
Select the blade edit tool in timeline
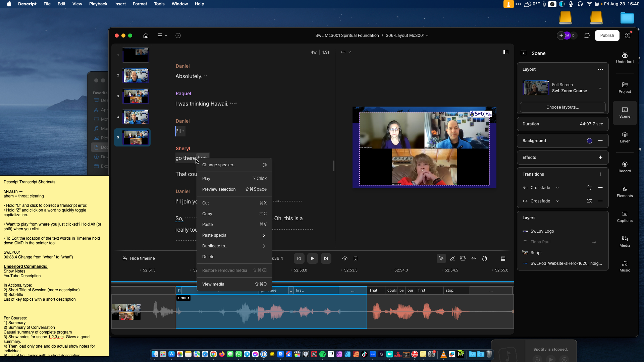pos(452,258)
